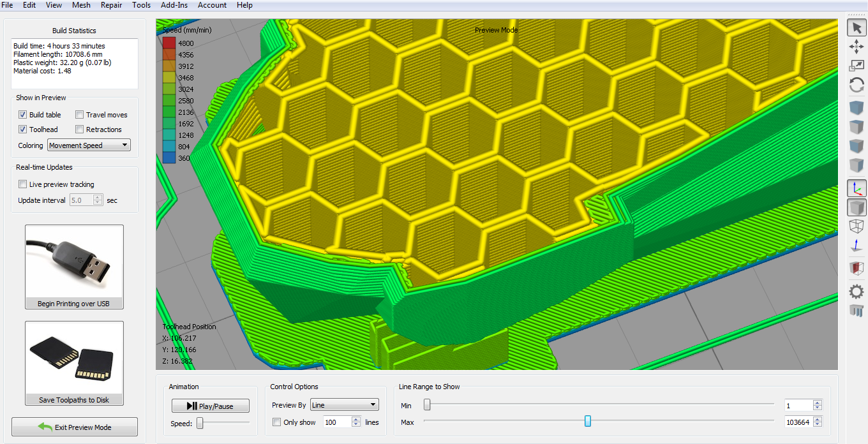This screenshot has width=868, height=444.
Task: Open the Add-Ins menu
Action: [174, 5]
